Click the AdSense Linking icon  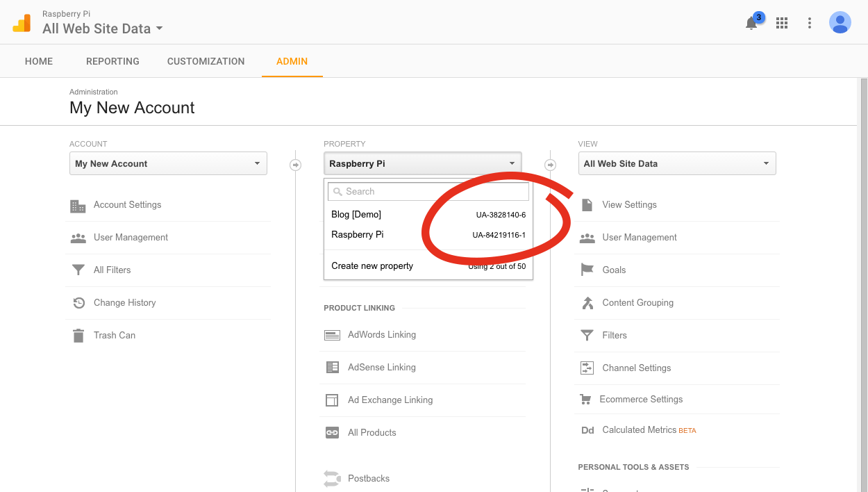click(332, 368)
